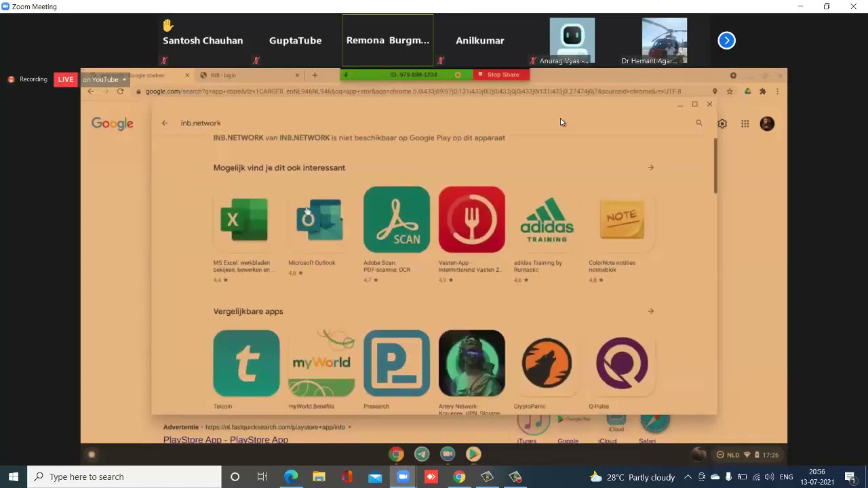Click the Chrome address bar URL
The width and height of the screenshot is (868, 488).
tap(413, 91)
